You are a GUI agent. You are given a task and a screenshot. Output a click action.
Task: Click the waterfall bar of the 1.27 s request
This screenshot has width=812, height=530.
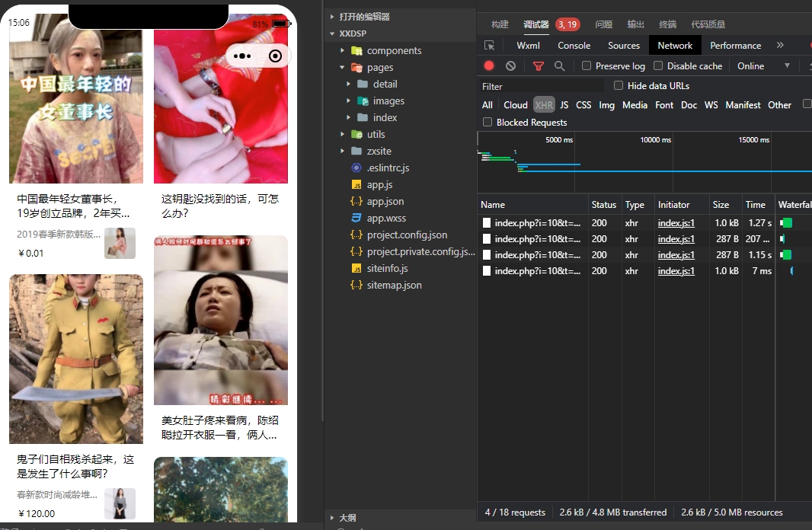pos(786,223)
